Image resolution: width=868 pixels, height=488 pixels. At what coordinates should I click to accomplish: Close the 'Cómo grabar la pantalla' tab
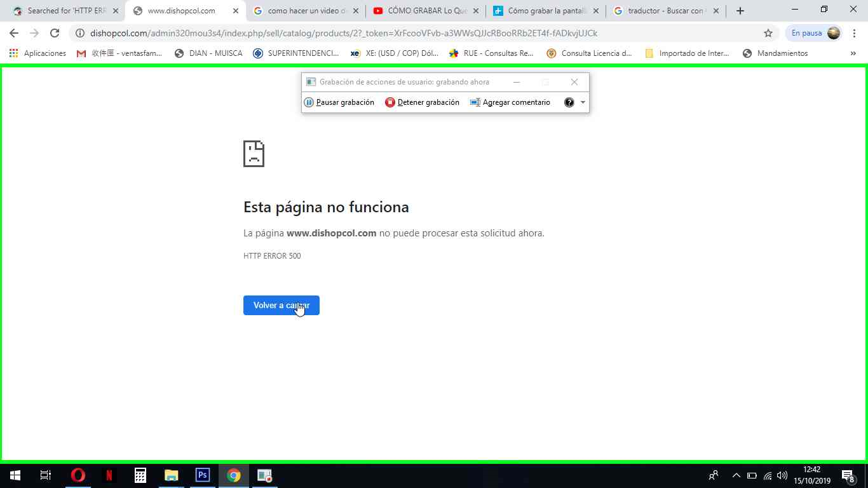[x=596, y=11]
